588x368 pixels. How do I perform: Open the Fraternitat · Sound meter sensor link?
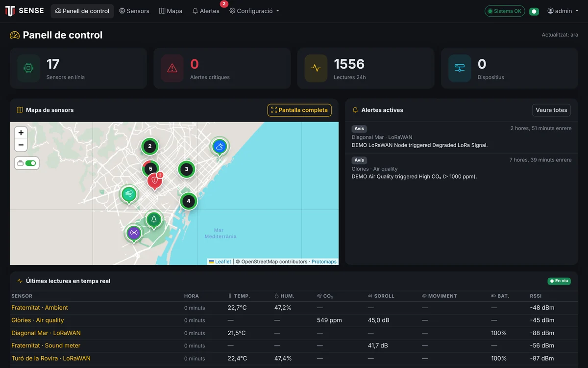(46, 345)
